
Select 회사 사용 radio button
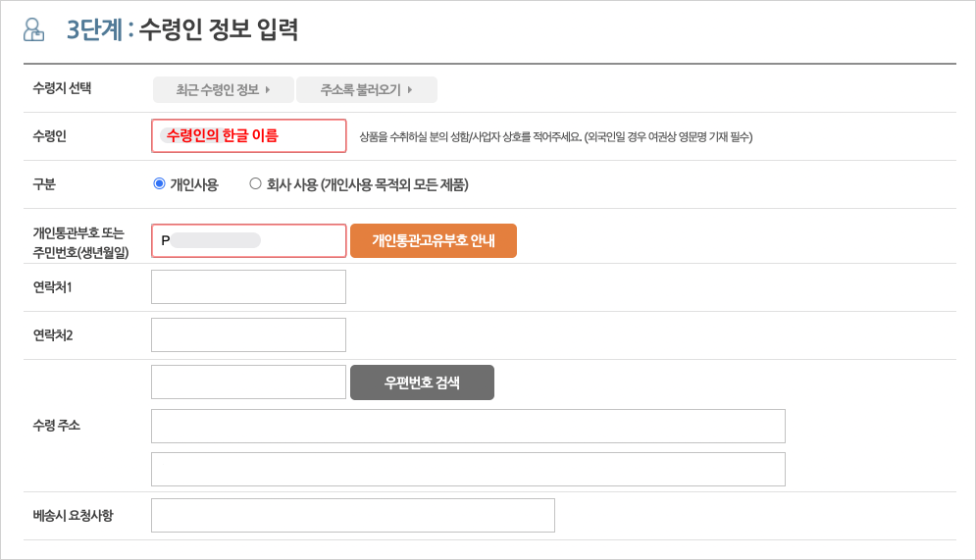click(255, 183)
